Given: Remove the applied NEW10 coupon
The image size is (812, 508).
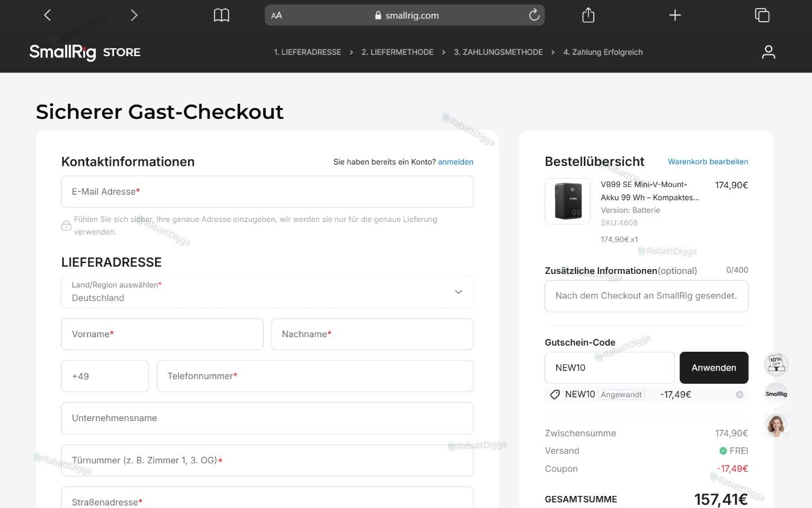Looking at the screenshot, I should click(x=740, y=395).
